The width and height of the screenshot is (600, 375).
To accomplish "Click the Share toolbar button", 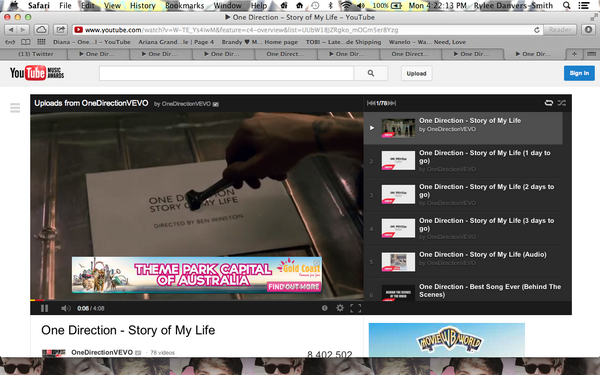I will pos(60,29).
